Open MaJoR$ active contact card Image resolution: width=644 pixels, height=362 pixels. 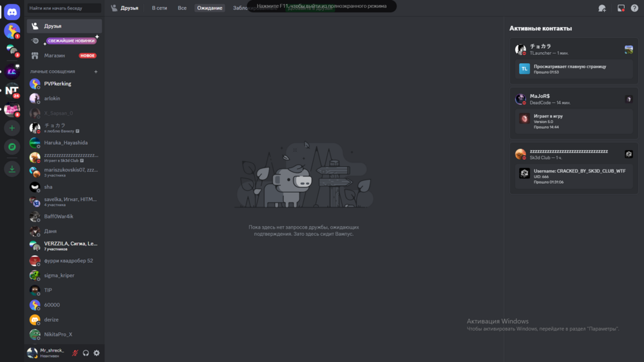point(574,113)
